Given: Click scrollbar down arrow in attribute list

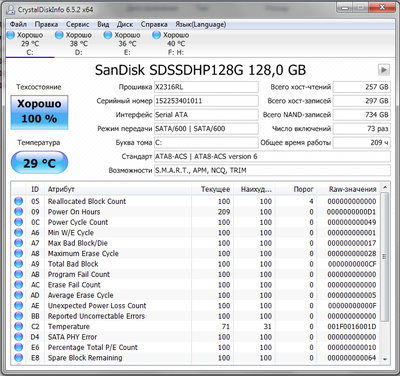Looking at the screenshot, I should pyautogui.click(x=385, y=360).
